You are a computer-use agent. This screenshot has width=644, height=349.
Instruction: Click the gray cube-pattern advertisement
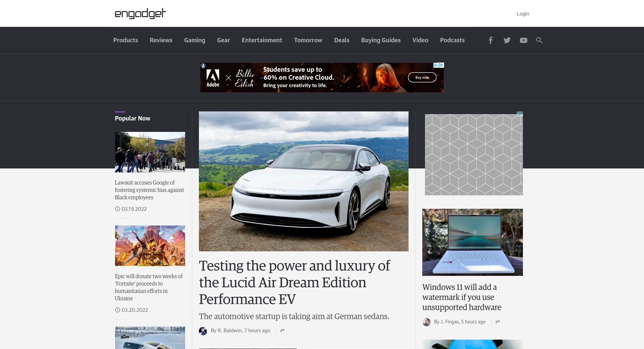tap(474, 155)
